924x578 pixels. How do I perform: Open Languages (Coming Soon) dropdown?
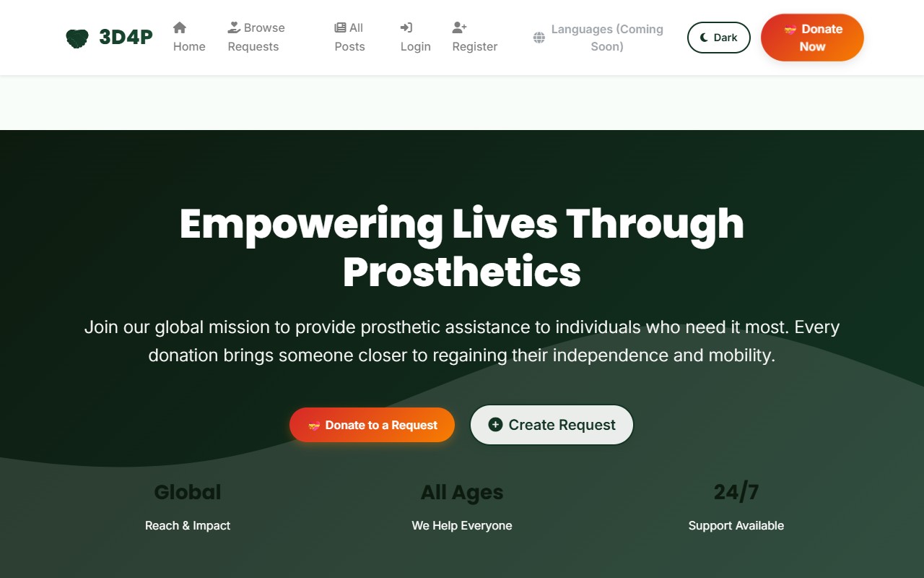click(x=598, y=38)
